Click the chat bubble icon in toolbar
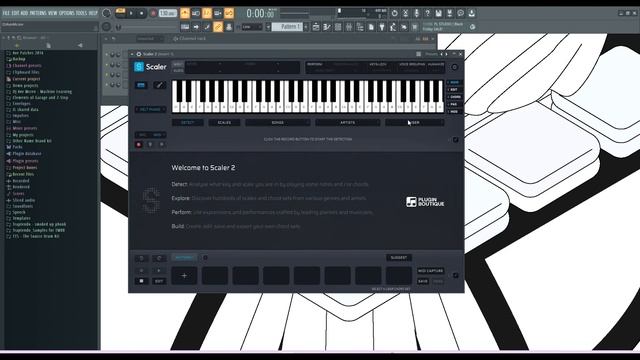Screen dimensions: 640x360 (x=460, y=13)
